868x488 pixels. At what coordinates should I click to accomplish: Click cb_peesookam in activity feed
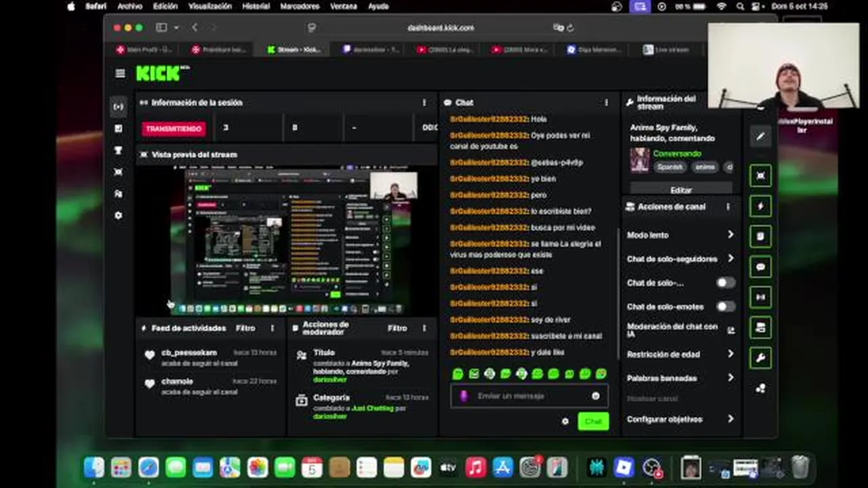coord(189,352)
